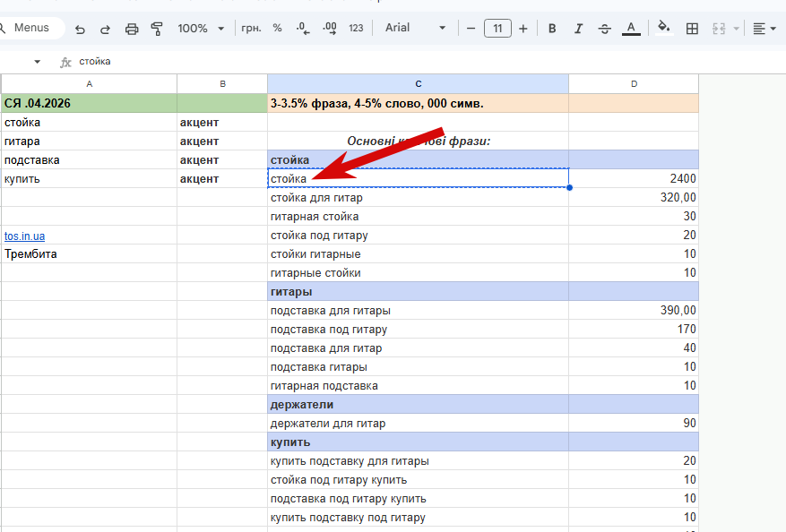Select the value 170 in column D

pyautogui.click(x=634, y=329)
